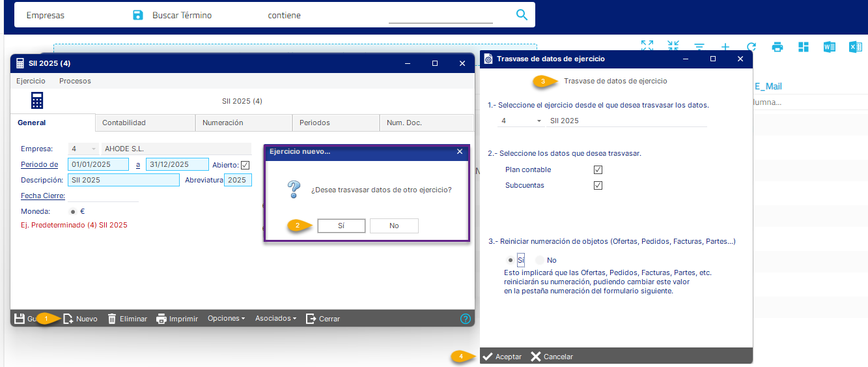Uncheck the Subcuentas checkbox
Viewport: 868px width, 367px height.
(x=598, y=185)
